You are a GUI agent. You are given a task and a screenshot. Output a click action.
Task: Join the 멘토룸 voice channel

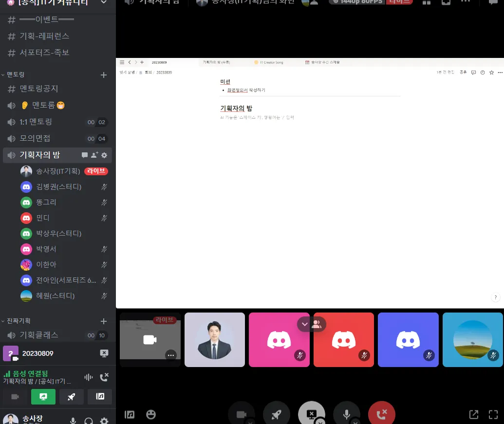(x=57, y=105)
